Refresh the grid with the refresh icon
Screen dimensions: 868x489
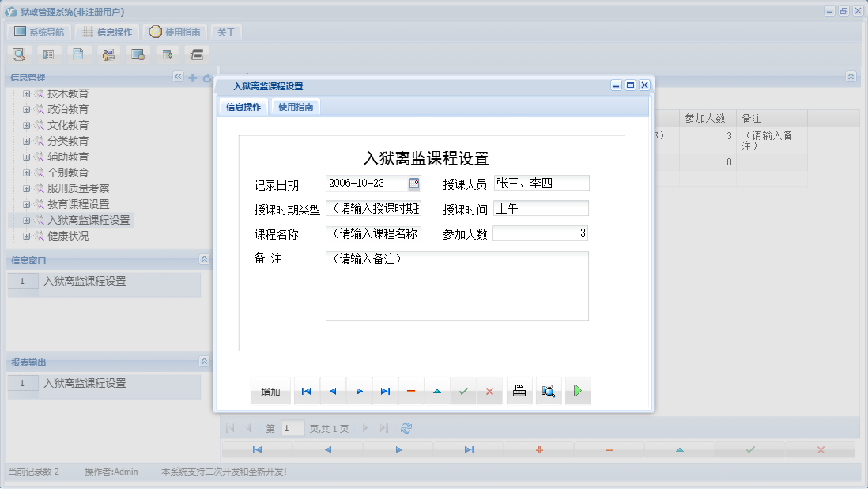pos(406,427)
